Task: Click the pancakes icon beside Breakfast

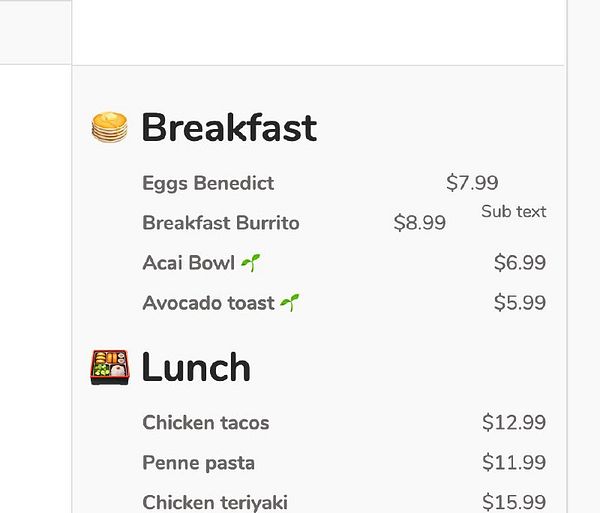Action: pyautogui.click(x=109, y=127)
